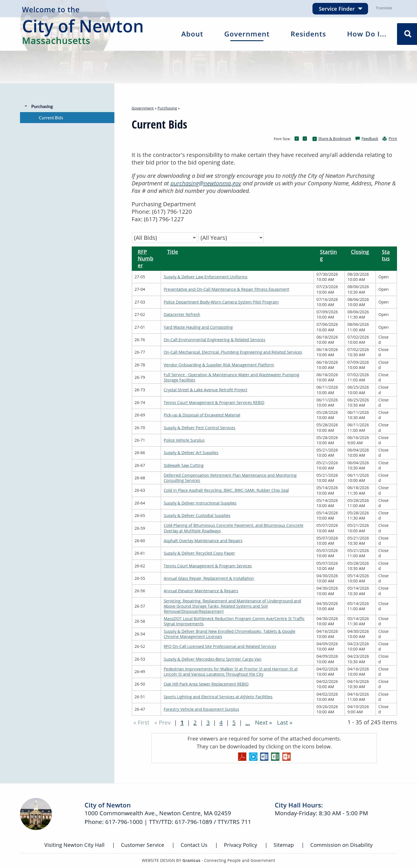
Task: Download the Windows Media Player viewer
Action: [253, 756]
